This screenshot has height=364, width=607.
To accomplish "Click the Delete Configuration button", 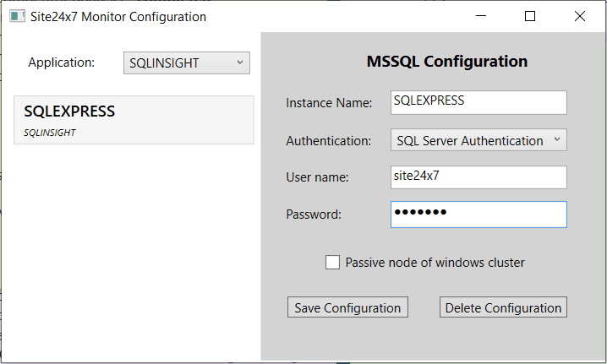I will (503, 307).
